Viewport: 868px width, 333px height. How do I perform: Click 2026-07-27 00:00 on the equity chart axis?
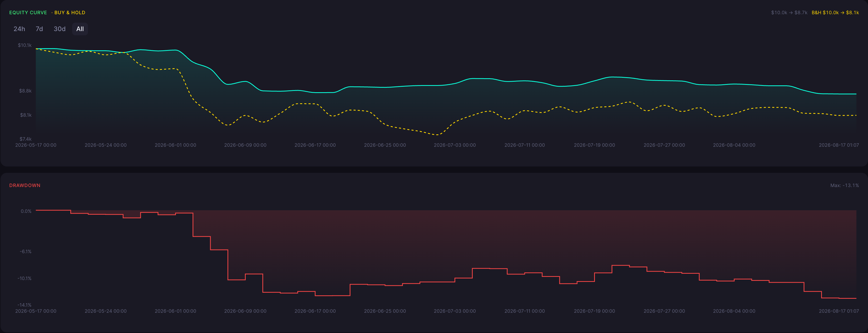click(x=664, y=145)
